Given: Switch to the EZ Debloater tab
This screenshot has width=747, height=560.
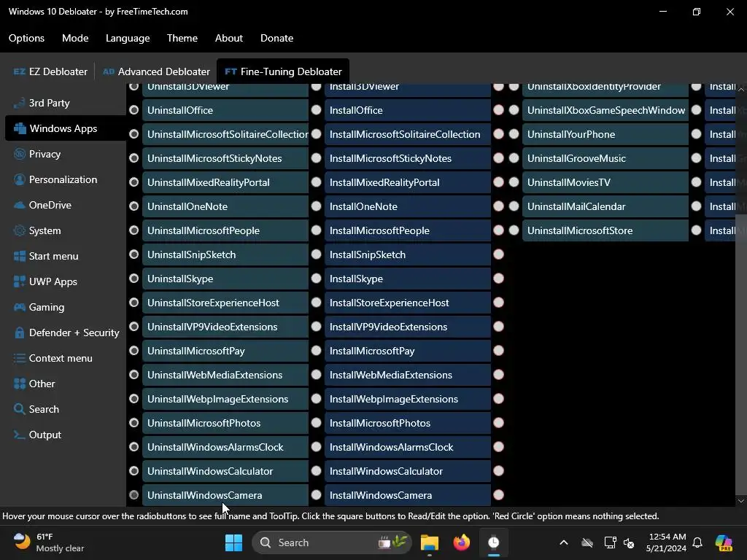Looking at the screenshot, I should click(x=50, y=72).
